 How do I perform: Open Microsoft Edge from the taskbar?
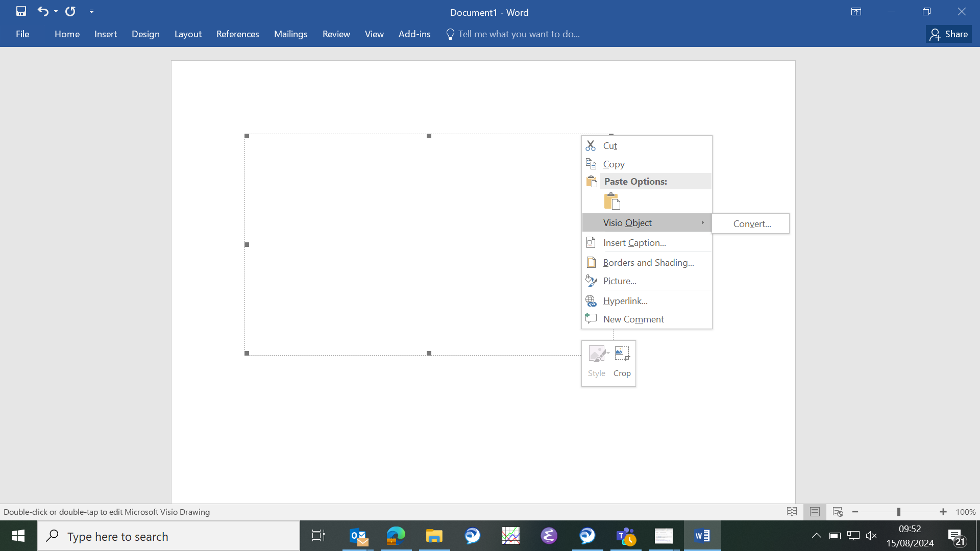point(396,536)
